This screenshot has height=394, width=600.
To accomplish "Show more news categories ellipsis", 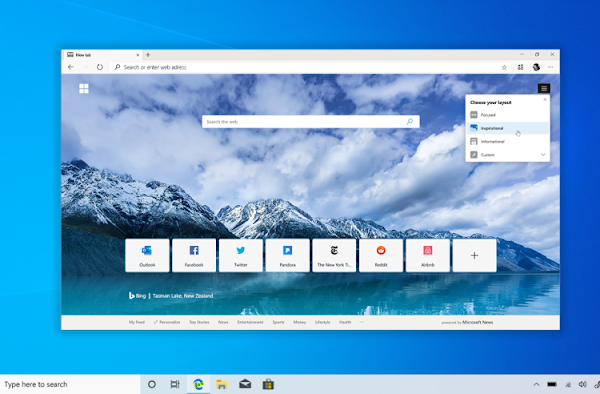I will click(362, 322).
